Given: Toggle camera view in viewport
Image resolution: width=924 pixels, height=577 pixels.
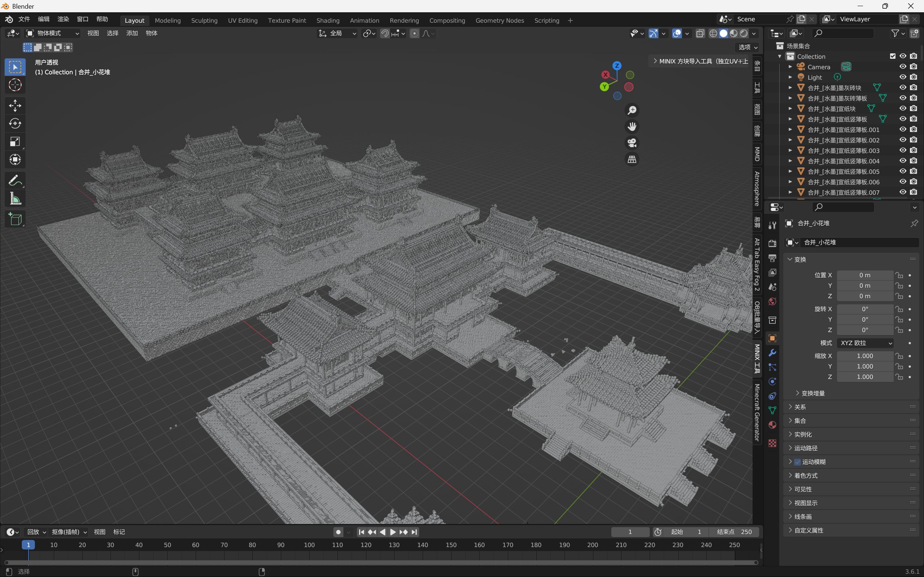Looking at the screenshot, I should click(x=632, y=143).
